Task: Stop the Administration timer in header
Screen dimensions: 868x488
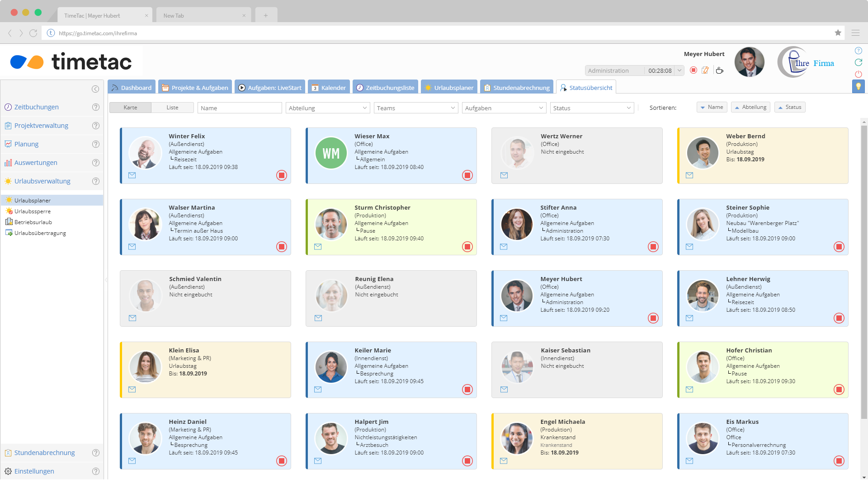Action: click(x=693, y=70)
